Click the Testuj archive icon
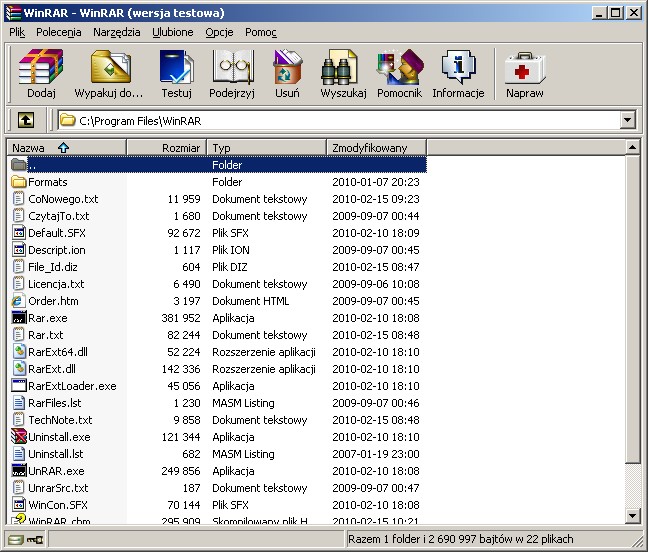Viewport: 648px width, 552px height. [176, 67]
